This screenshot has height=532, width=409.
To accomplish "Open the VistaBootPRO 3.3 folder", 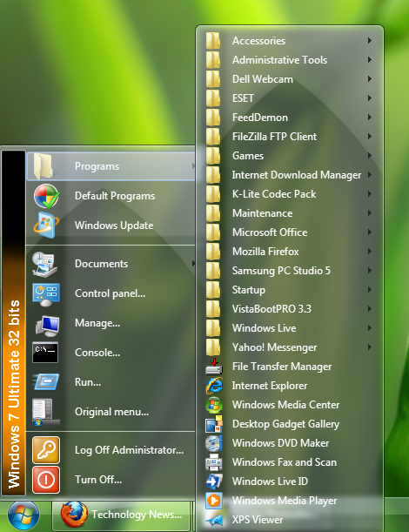I will (290, 309).
